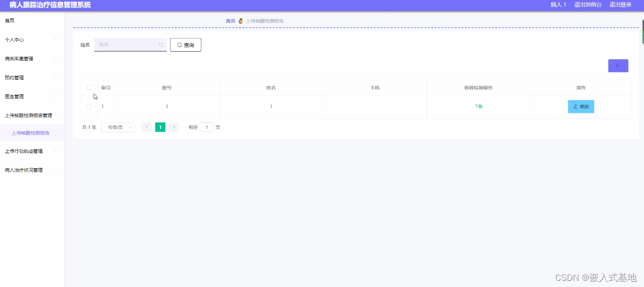Expand 上传行动轨迹管理 menu chevron
The width and height of the screenshot is (644, 287).
point(56,151)
